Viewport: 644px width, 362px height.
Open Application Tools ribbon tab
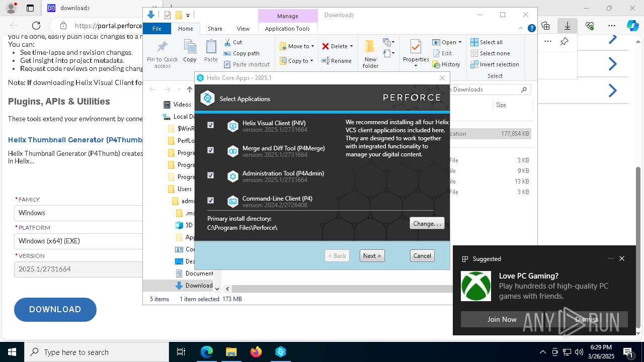click(287, 29)
